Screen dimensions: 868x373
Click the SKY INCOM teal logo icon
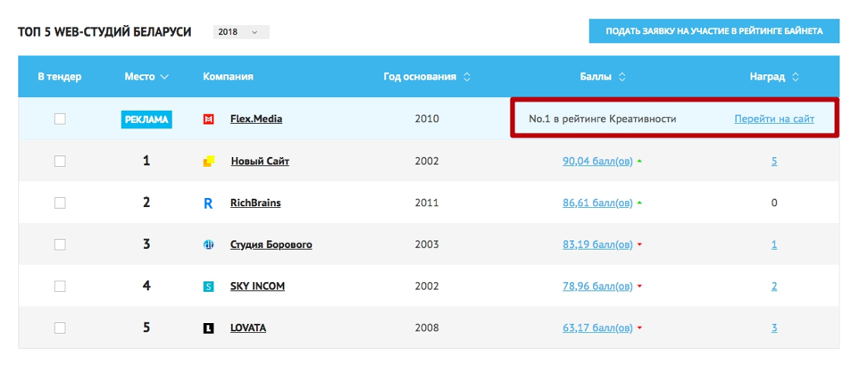click(x=208, y=286)
